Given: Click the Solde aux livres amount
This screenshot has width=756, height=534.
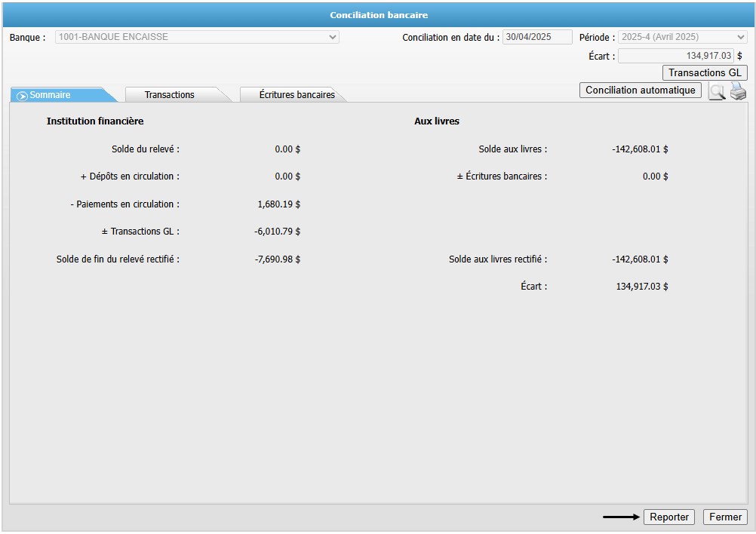Looking at the screenshot, I should click(640, 149).
